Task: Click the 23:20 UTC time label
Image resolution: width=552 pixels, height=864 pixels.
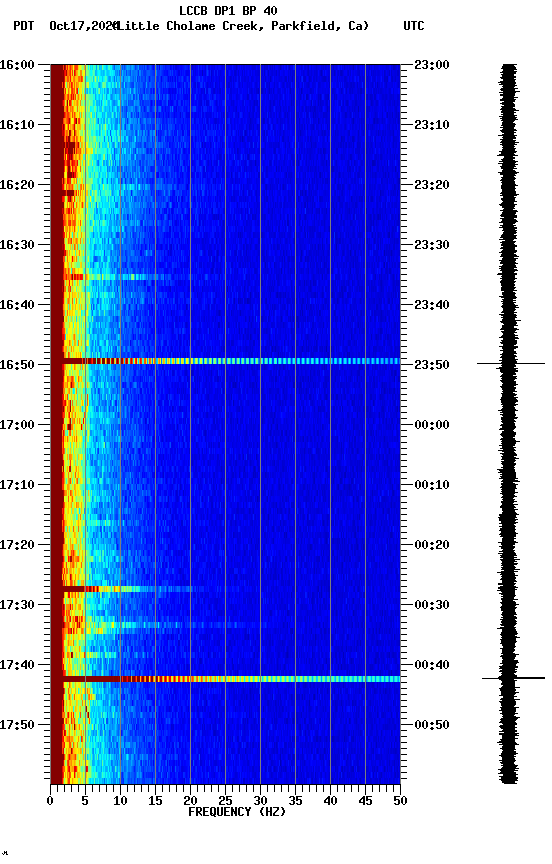Action: click(432, 185)
